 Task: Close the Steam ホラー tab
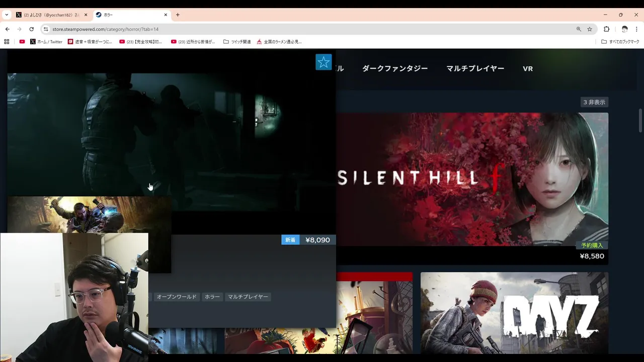pyautogui.click(x=166, y=15)
